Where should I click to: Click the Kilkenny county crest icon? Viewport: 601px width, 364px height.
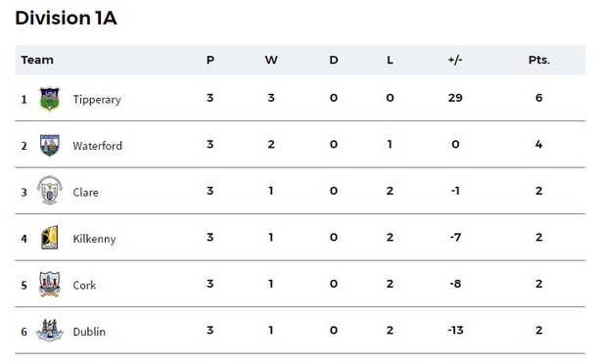click(x=50, y=238)
